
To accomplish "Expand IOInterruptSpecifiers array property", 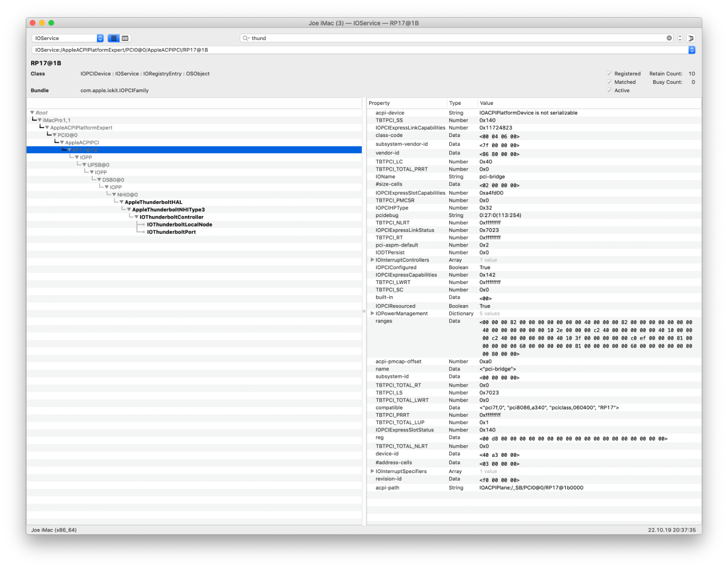I will point(372,472).
